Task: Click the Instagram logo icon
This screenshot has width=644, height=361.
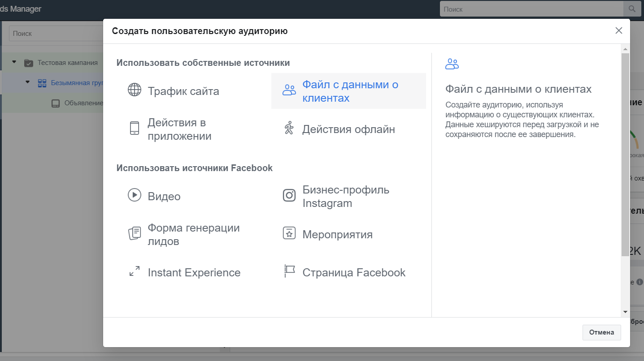Action: pyautogui.click(x=289, y=196)
